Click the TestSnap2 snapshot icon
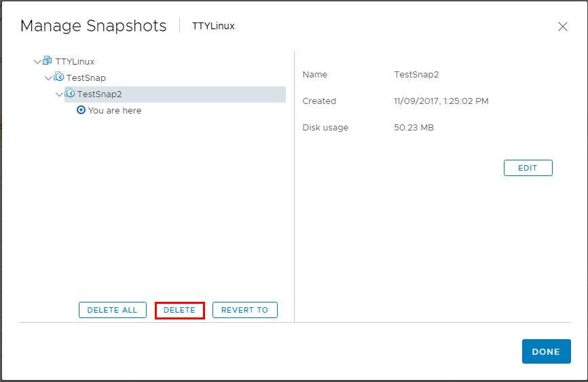The image size is (588, 382). point(70,94)
